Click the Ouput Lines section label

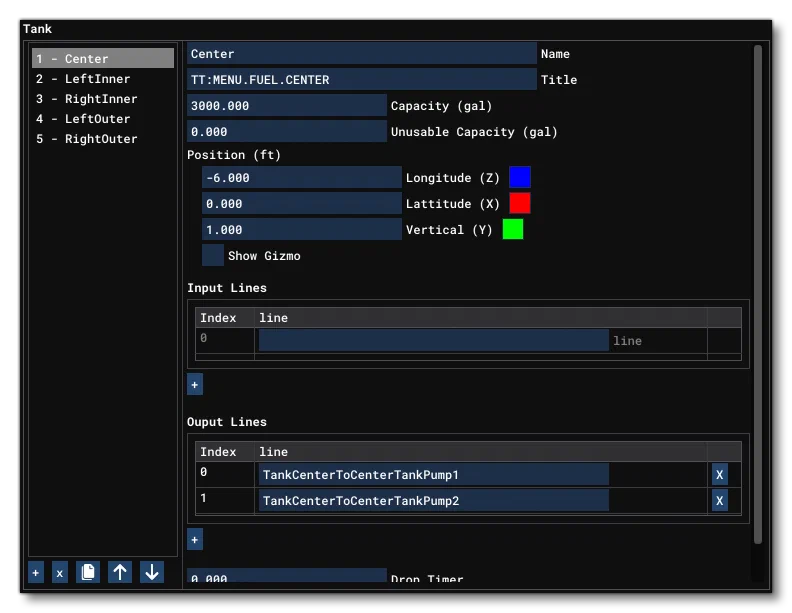227,422
